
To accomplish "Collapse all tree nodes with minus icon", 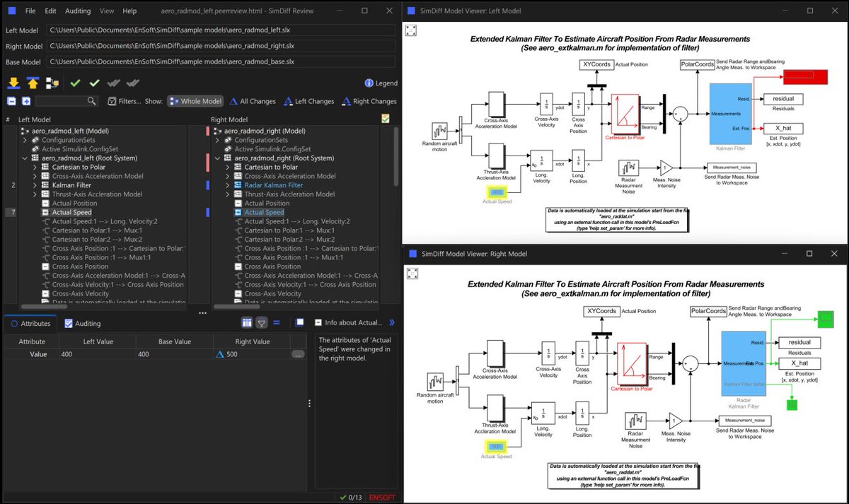I will click(x=11, y=101).
